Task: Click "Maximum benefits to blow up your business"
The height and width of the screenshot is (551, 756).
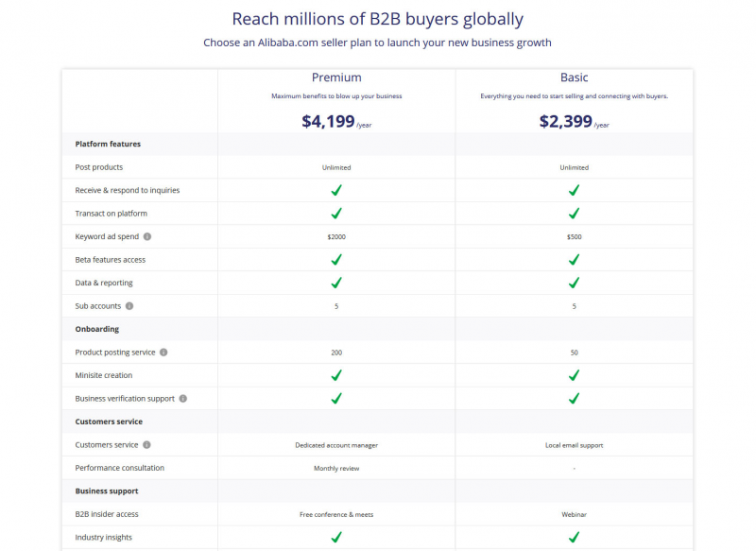Action: coord(336,96)
